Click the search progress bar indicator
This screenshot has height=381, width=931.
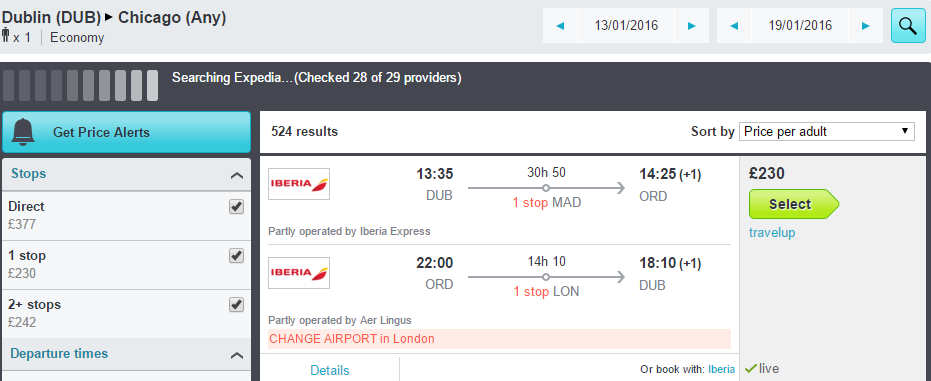[x=81, y=85]
